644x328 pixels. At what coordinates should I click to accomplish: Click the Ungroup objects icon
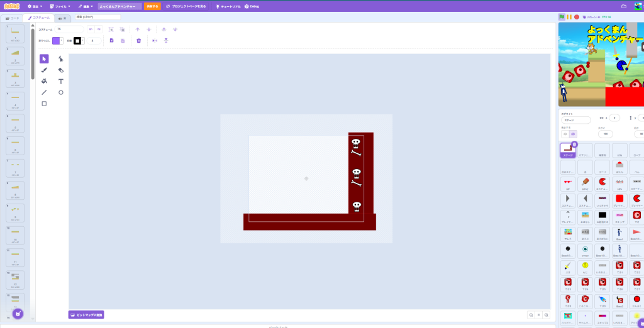pyautogui.click(x=122, y=29)
